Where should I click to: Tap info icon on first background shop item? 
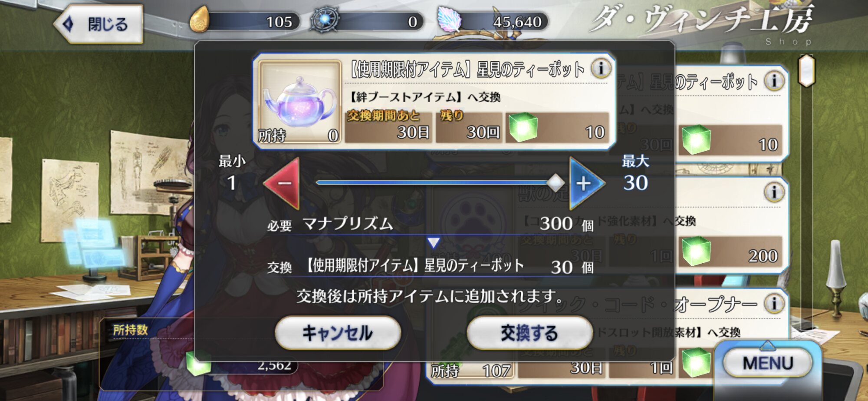click(774, 81)
